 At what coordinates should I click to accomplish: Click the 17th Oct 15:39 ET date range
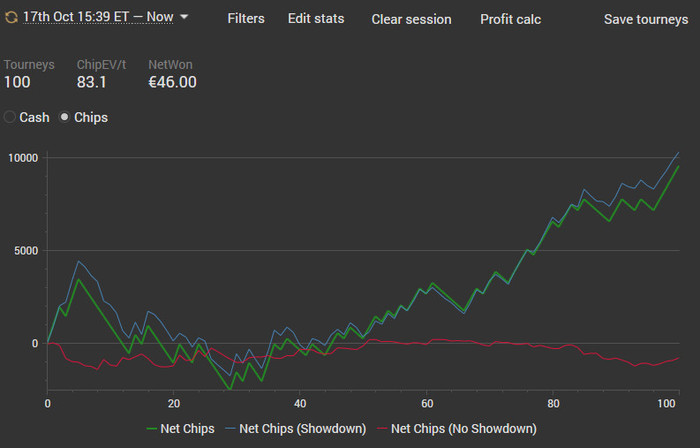coord(98,17)
